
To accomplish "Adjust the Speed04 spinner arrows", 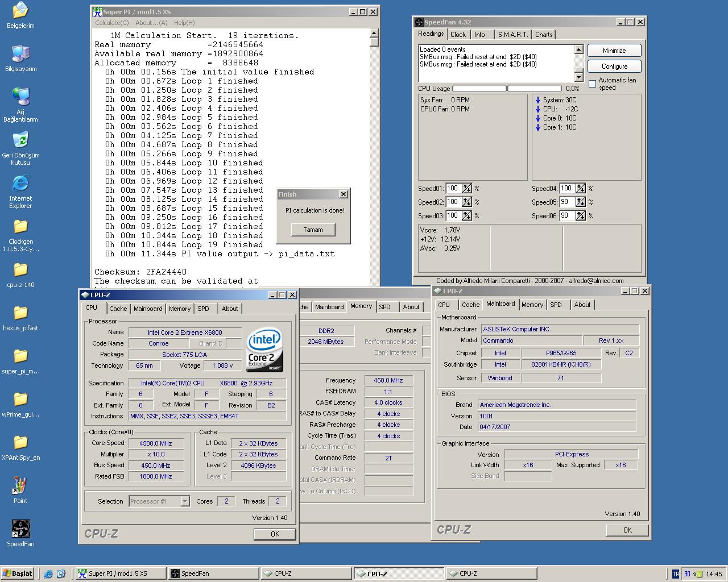I will (580, 189).
